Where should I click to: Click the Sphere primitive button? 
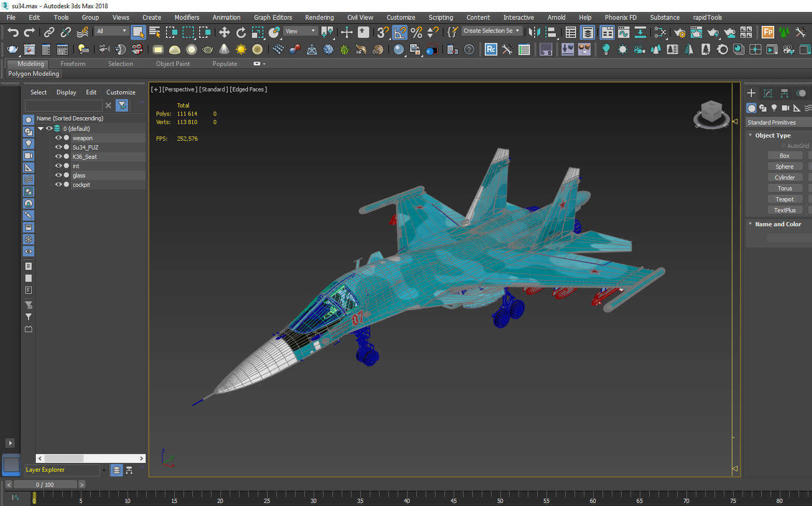785,167
